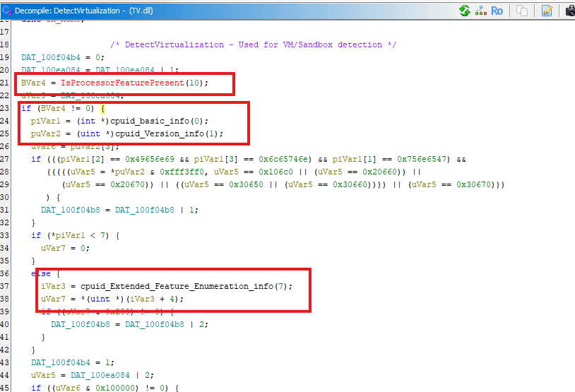Click the (uint *) cast before iVar3 + 4
The image size is (575, 392).
[105, 299]
